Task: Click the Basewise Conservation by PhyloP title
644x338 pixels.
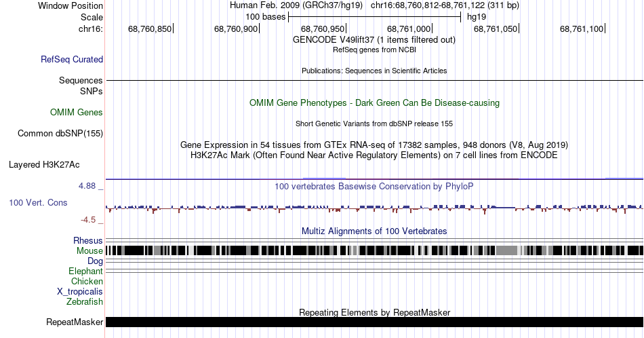Action: point(374,186)
